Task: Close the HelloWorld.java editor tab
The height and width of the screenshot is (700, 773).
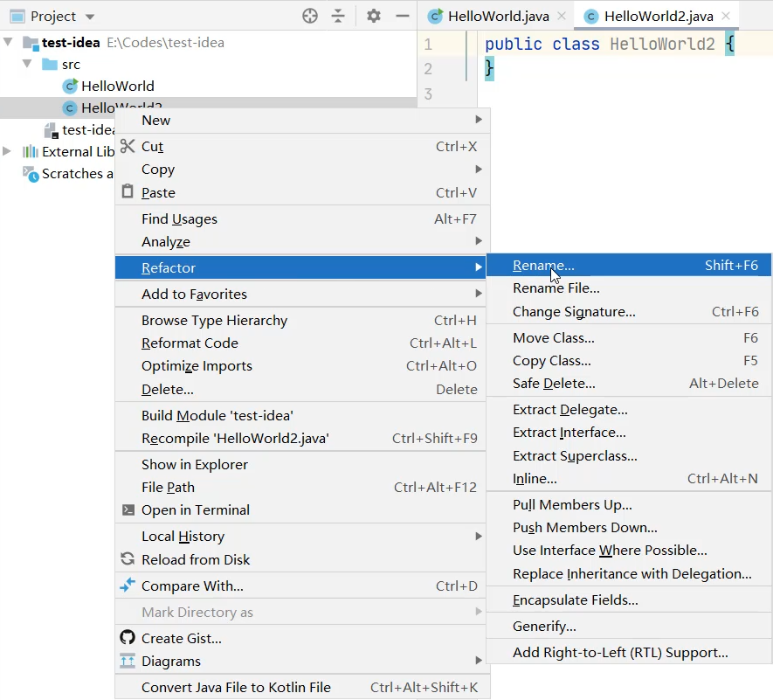Action: click(561, 17)
